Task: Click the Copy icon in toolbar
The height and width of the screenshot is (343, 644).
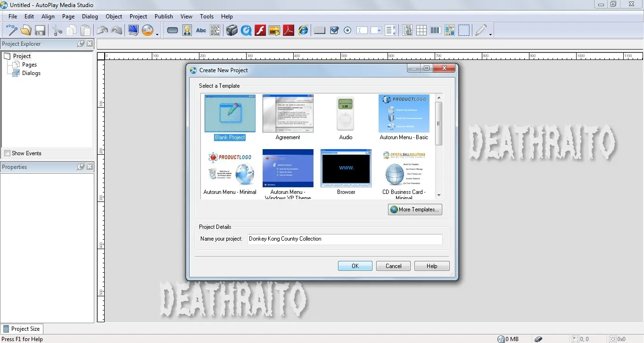Action: (71, 31)
